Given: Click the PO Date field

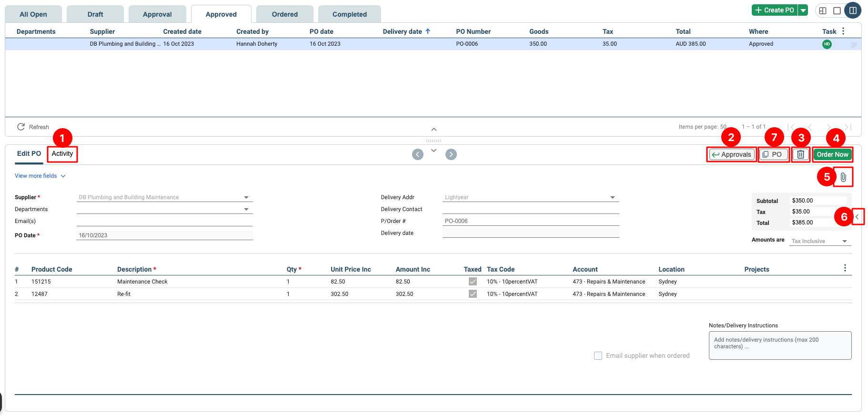Looking at the screenshot, I should pyautogui.click(x=164, y=235).
